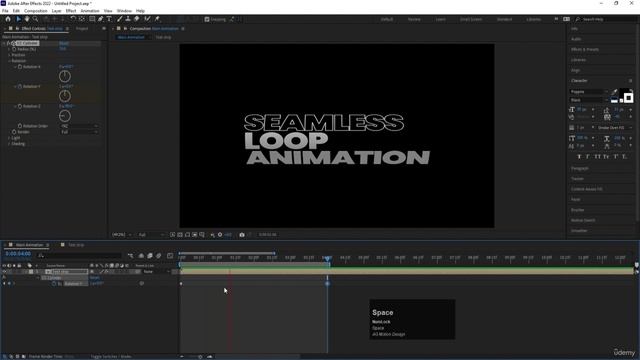This screenshot has height=360, width=640.
Task: Select the Selection arrow tool
Action: (18, 19)
